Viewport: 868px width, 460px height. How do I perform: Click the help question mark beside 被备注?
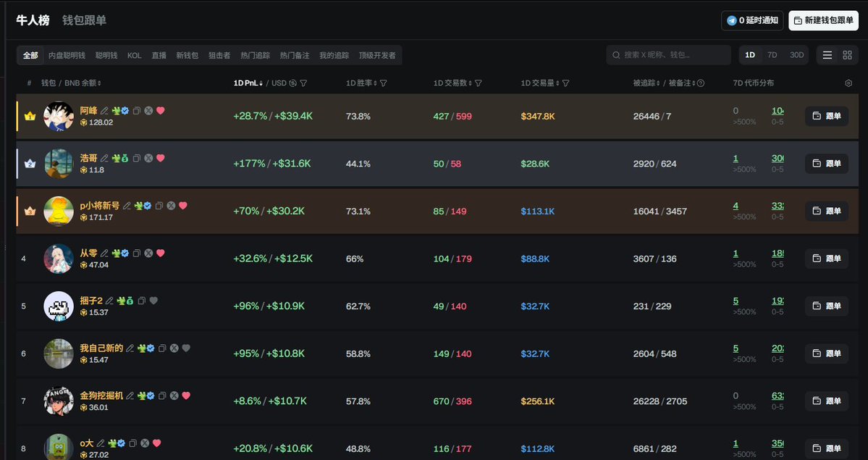tap(700, 83)
